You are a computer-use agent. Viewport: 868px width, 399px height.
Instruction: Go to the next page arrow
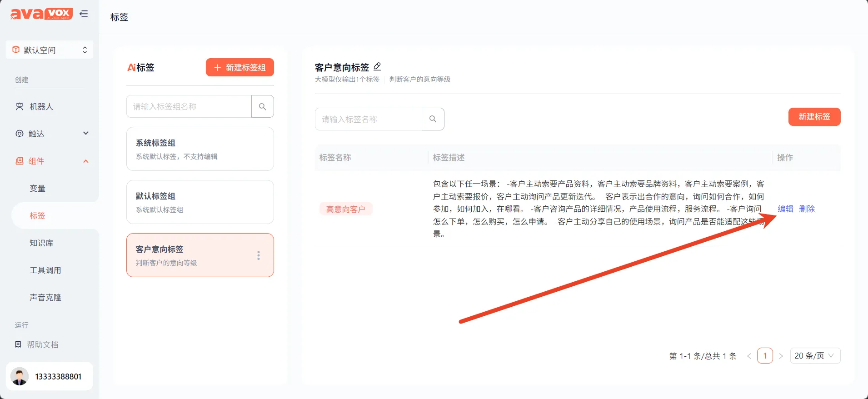(x=781, y=356)
